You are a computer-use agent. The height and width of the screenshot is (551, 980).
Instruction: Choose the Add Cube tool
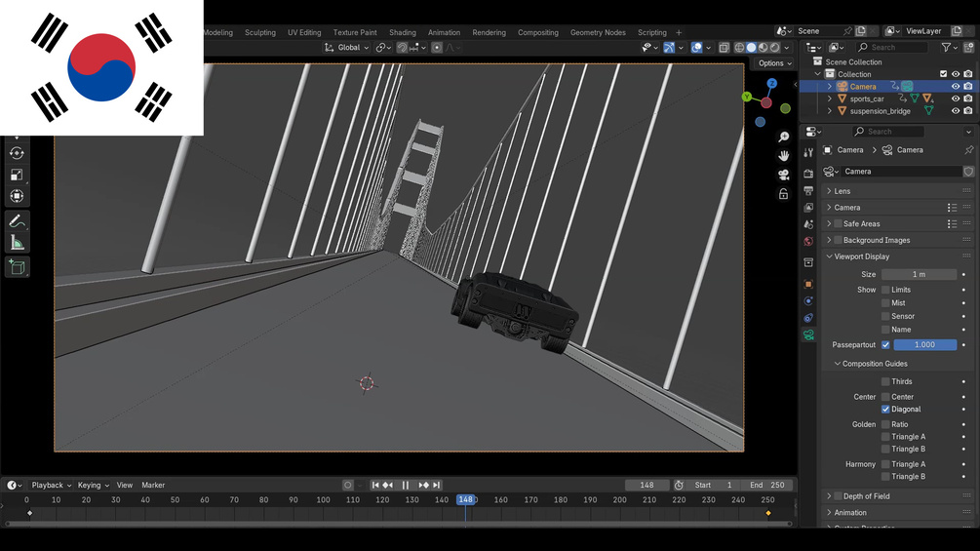click(x=17, y=267)
